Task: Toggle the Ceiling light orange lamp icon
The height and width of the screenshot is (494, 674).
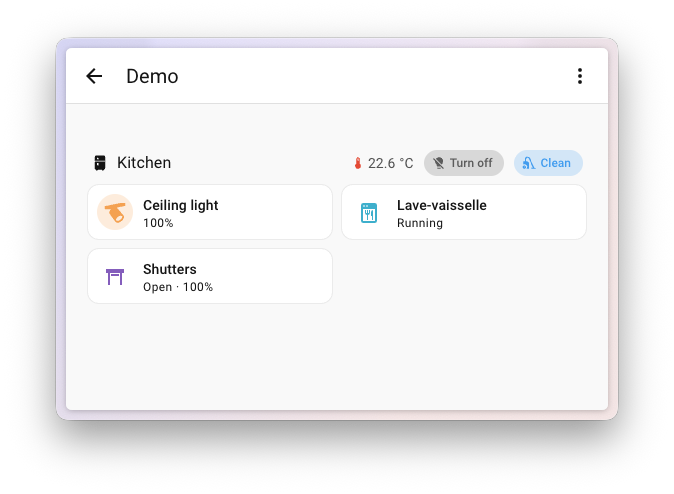Action: (115, 212)
